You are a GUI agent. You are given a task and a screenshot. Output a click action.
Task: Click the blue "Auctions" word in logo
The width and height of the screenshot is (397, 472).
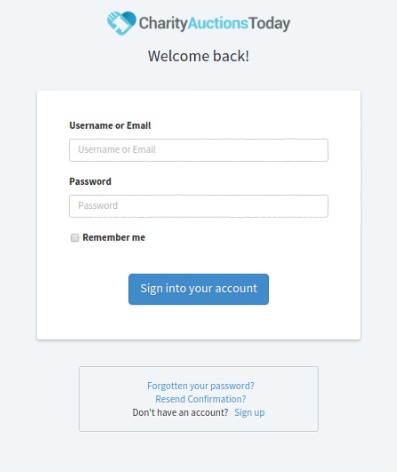pyautogui.click(x=218, y=23)
